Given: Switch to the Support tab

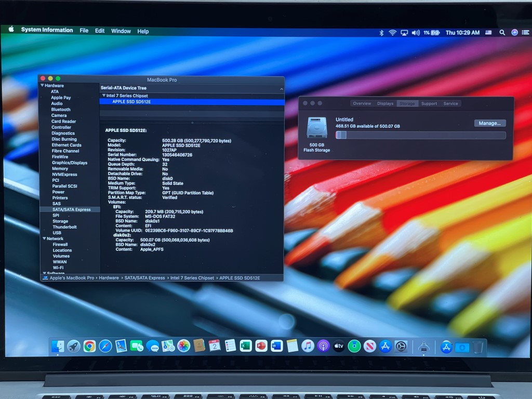Looking at the screenshot, I should coord(429,103).
